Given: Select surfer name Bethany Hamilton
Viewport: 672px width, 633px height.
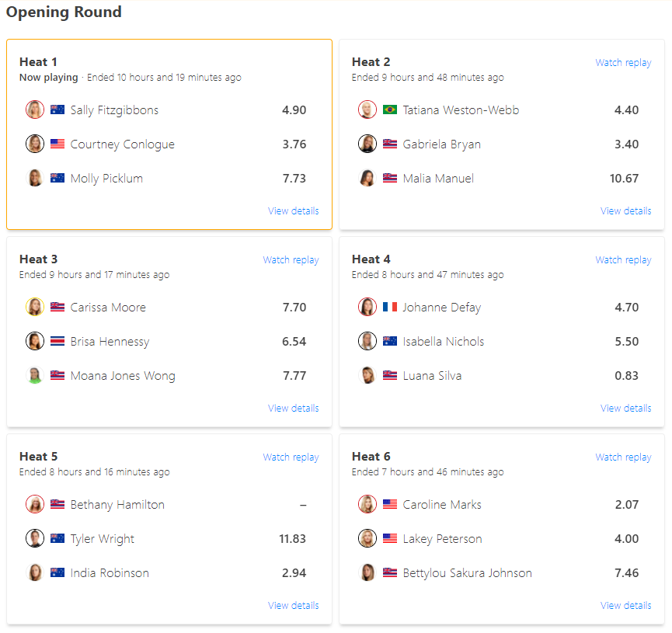Looking at the screenshot, I should pos(117,504).
